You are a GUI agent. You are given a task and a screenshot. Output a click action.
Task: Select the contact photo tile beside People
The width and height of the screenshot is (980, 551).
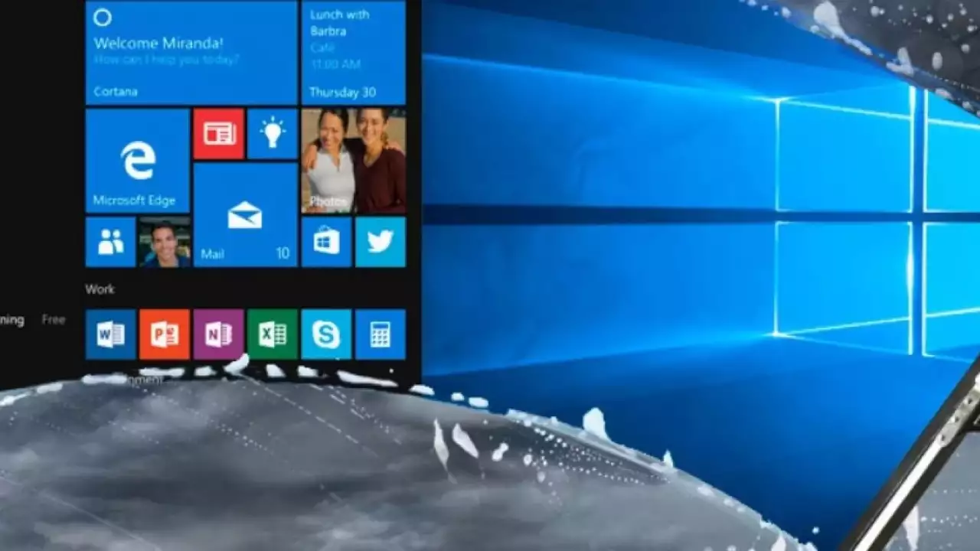(165, 242)
